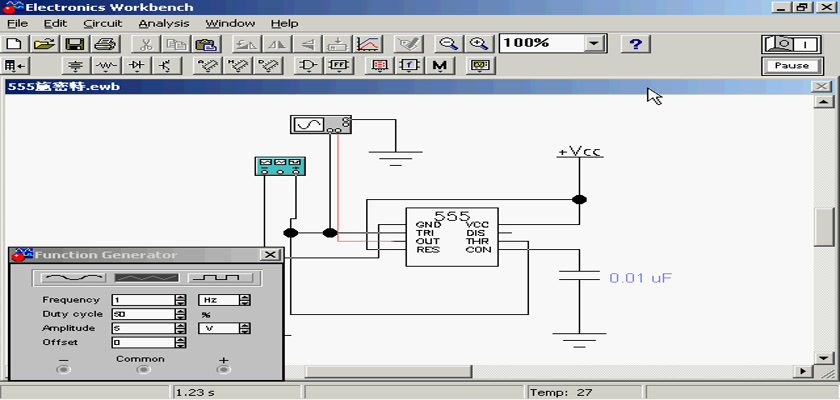Open the Logic Gates parts bin

(309, 66)
